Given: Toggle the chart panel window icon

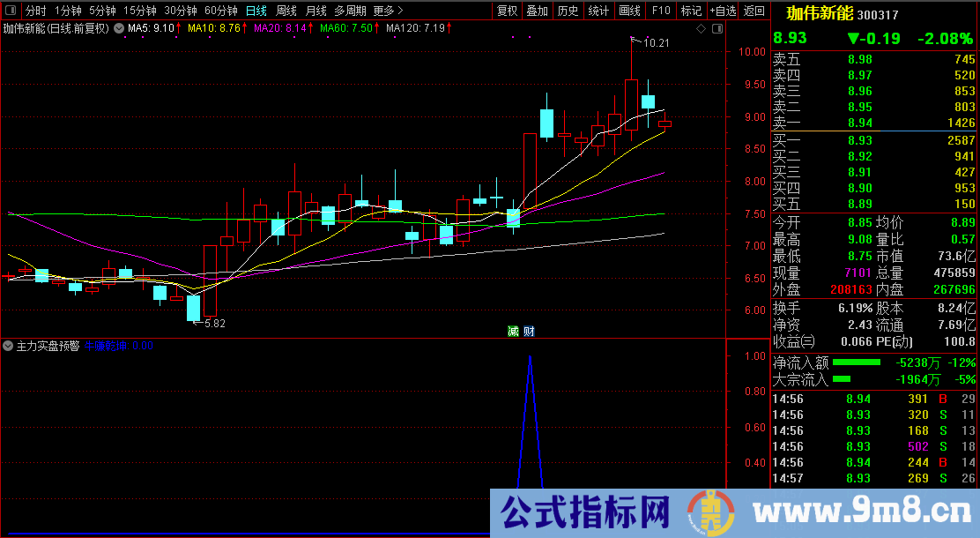Looking at the screenshot, I should [716, 28].
